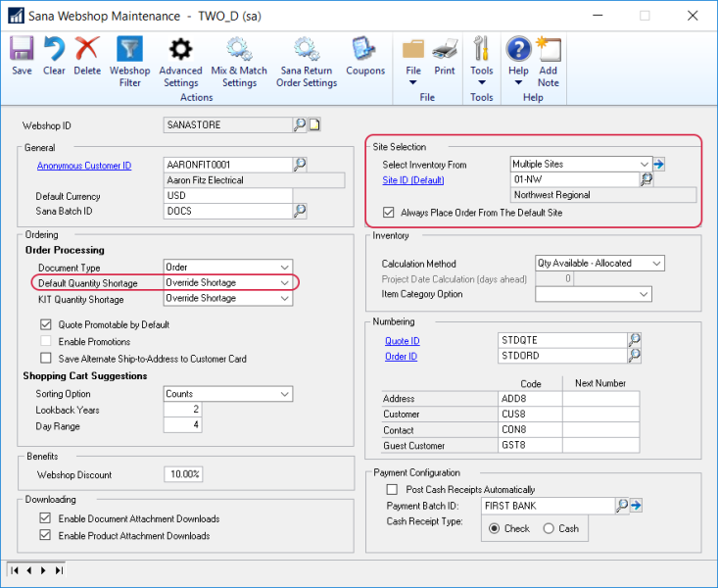Toggle Quote Promotable by Default checkbox
This screenshot has width=718, height=588.
click(45, 324)
